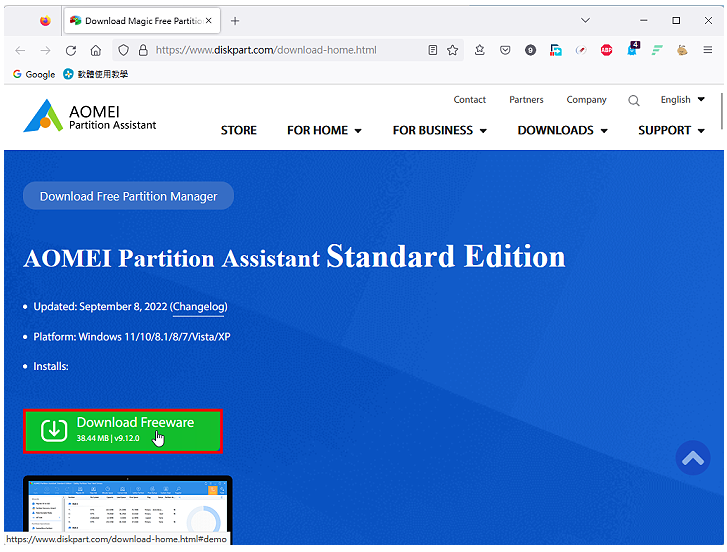Click the 'Installs:' text
Viewport: 727px width, 552px height.
pyautogui.click(x=51, y=366)
